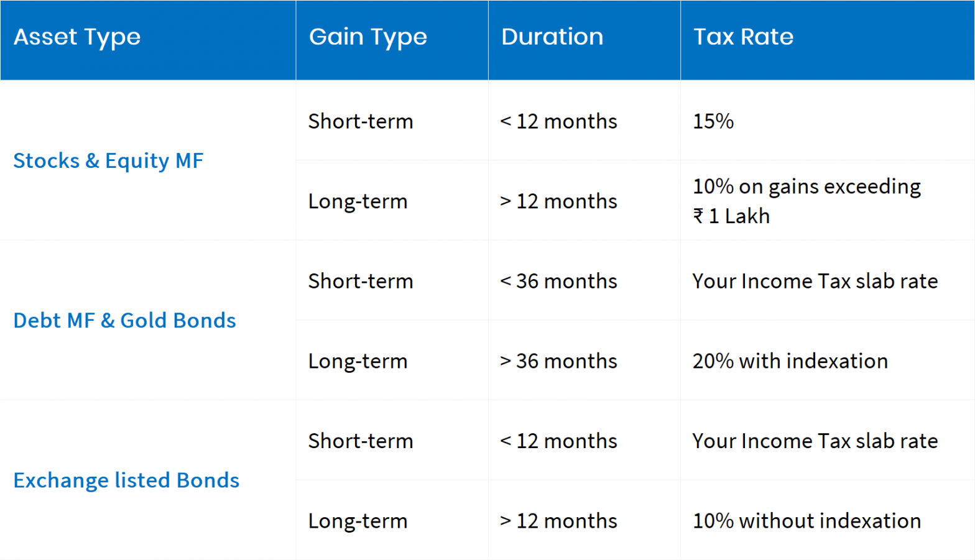The height and width of the screenshot is (560, 975).
Task: Select the Tax Rate column header
Action: 743,37
